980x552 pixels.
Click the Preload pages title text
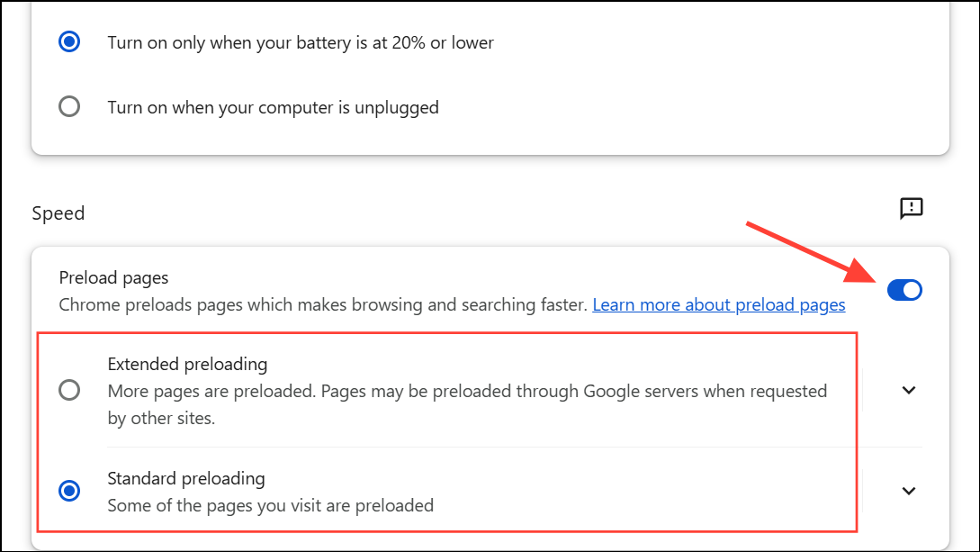coord(113,278)
